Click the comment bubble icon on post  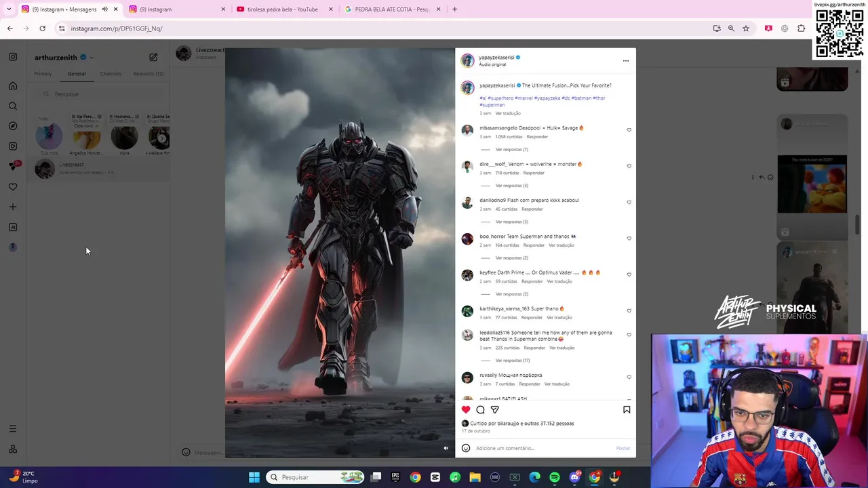pyautogui.click(x=480, y=409)
